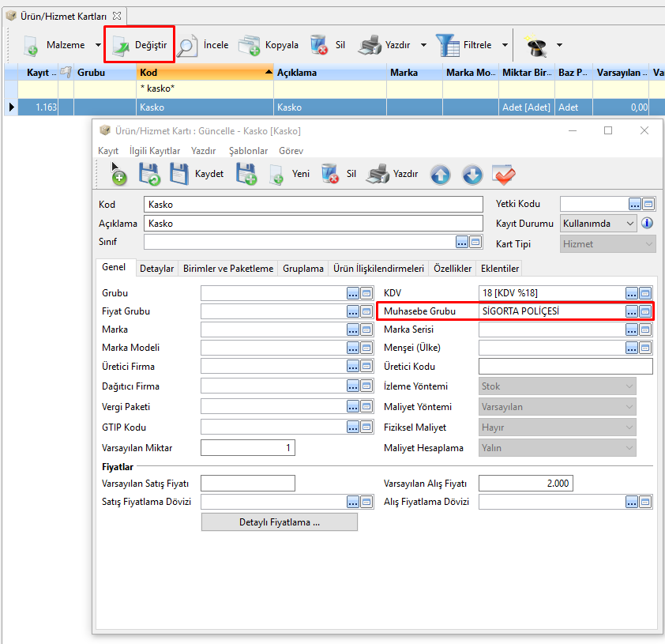Expand the Yazdır dropdown arrow in main toolbar

click(423, 46)
